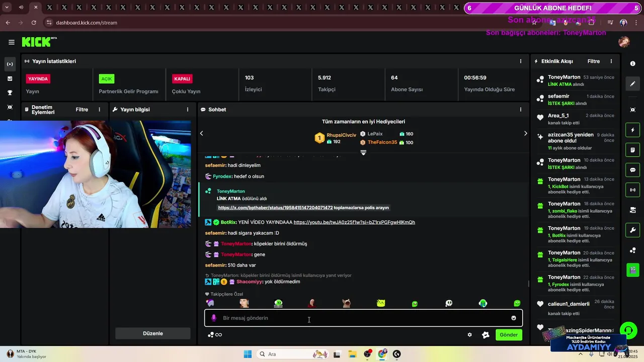Click the 'ToneyMarton' İSTEK ŞARKI activity entry
Image resolution: width=644 pixels, height=362 pixels.
tap(575, 163)
